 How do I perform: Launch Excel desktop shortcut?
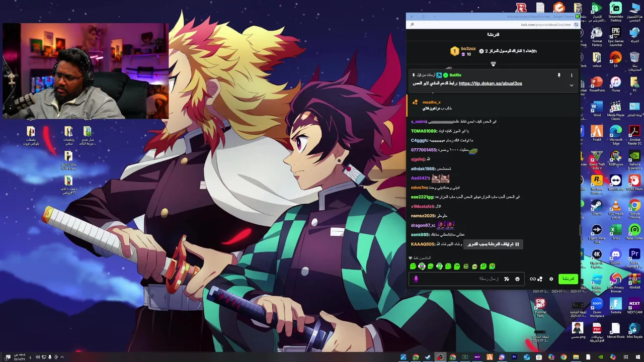coord(616,232)
